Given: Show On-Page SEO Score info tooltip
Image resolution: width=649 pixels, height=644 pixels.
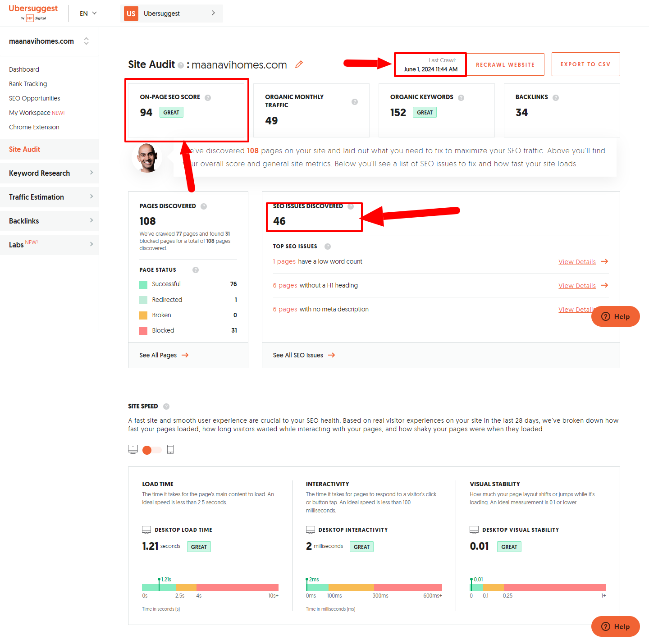Looking at the screenshot, I should click(x=208, y=97).
